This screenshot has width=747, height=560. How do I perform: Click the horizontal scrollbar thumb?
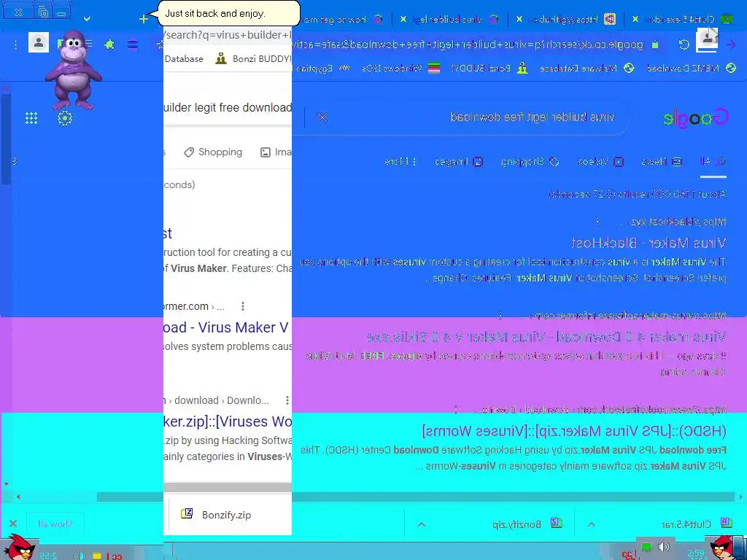point(414,497)
